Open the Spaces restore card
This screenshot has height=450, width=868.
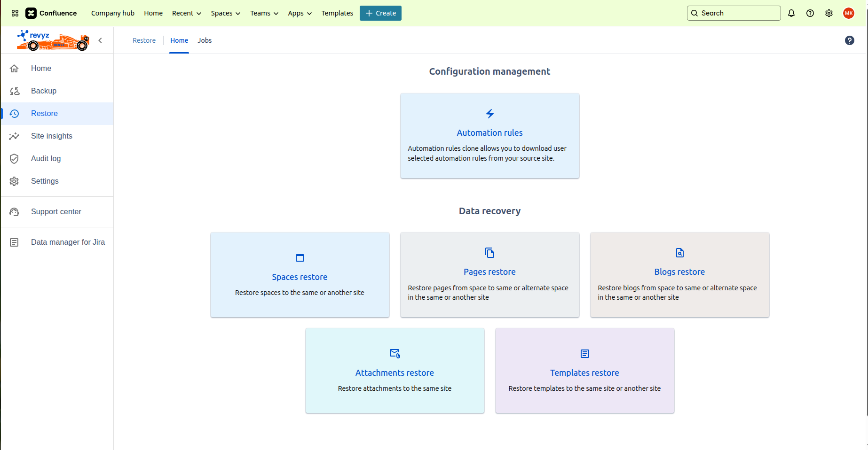[300, 275]
